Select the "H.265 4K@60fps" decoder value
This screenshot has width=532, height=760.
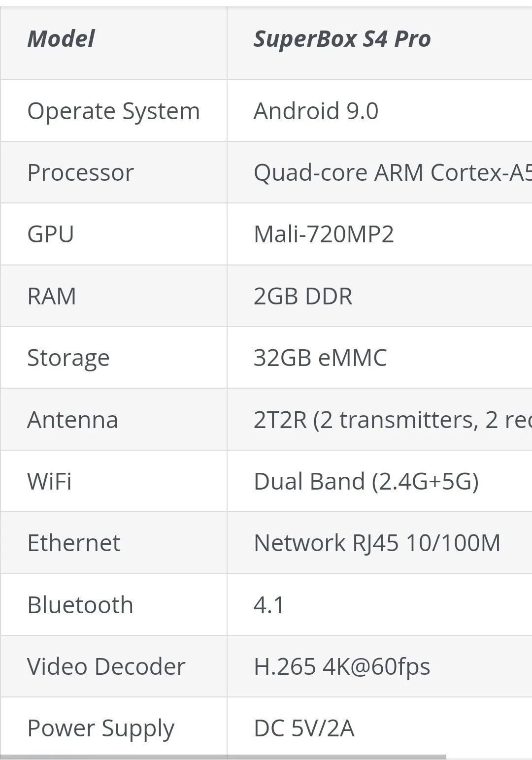342,666
